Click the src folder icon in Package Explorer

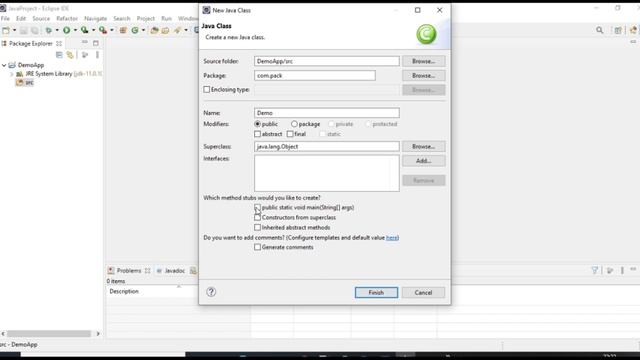[19, 82]
